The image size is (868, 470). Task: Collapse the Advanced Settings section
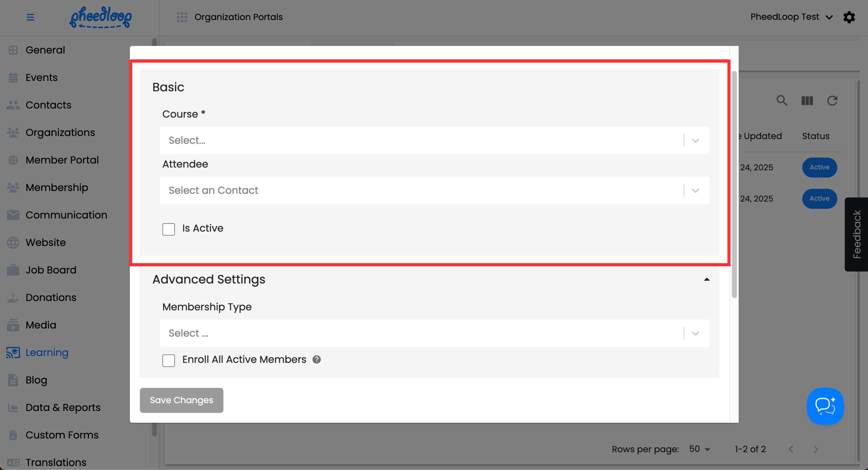(x=707, y=279)
